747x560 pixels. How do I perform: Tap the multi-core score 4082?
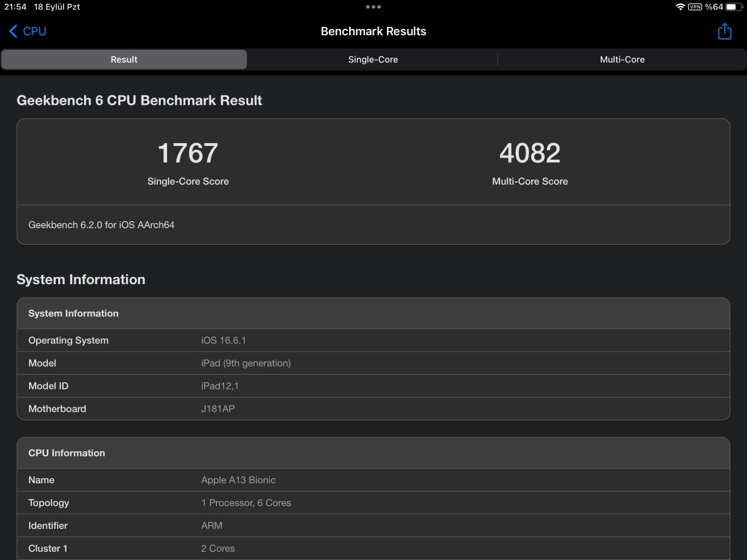click(530, 153)
